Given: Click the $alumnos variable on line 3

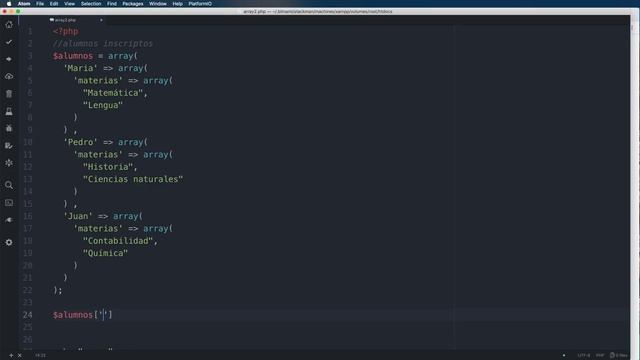Looking at the screenshot, I should pos(73,56).
